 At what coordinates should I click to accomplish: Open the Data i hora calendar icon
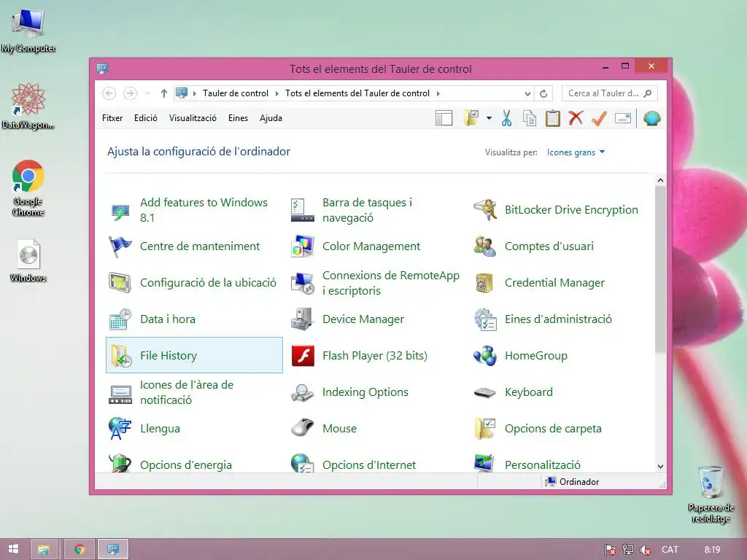[x=120, y=319]
